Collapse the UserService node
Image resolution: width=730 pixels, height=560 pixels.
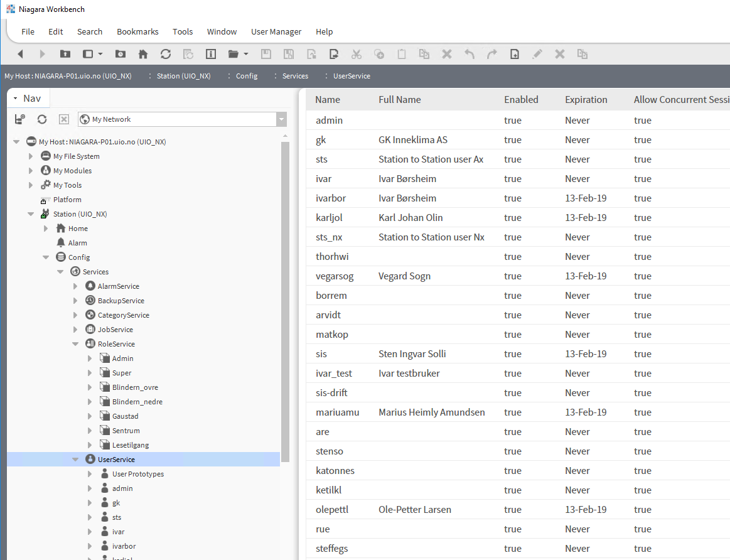pyautogui.click(x=75, y=460)
